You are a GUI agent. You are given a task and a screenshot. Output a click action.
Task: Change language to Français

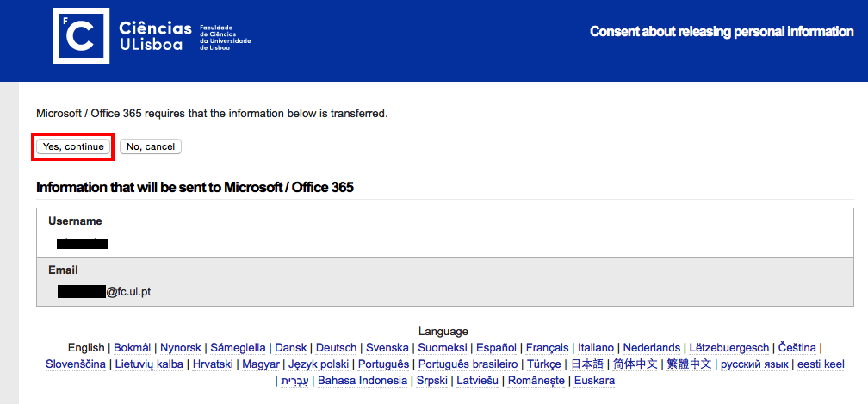tap(547, 347)
